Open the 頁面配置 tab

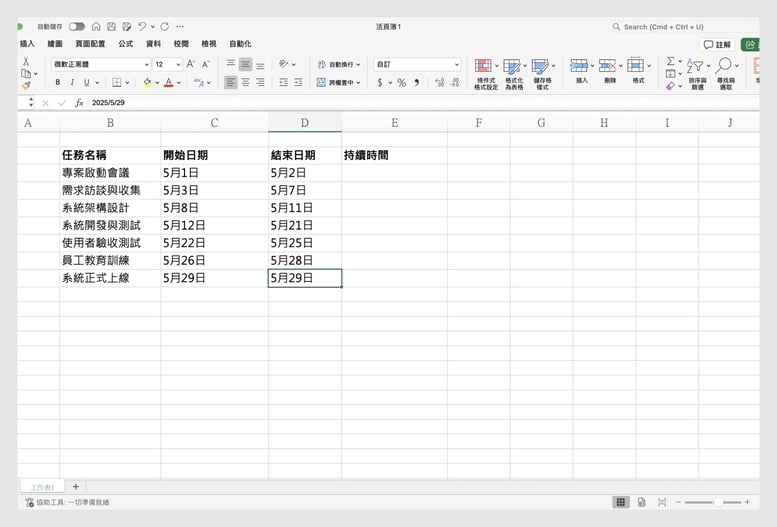pos(90,44)
